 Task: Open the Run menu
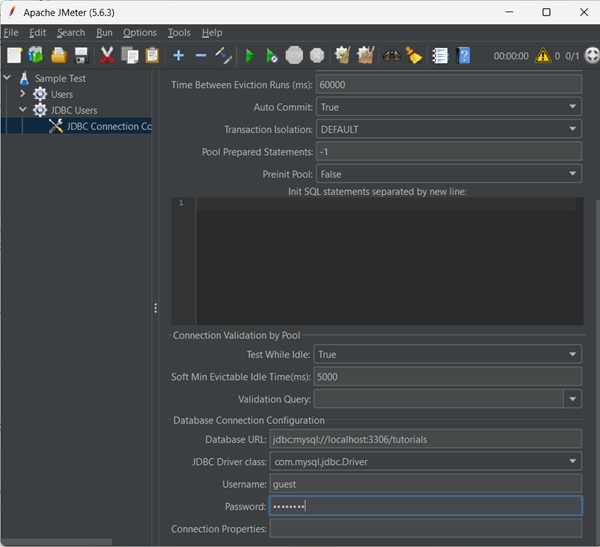(x=104, y=33)
